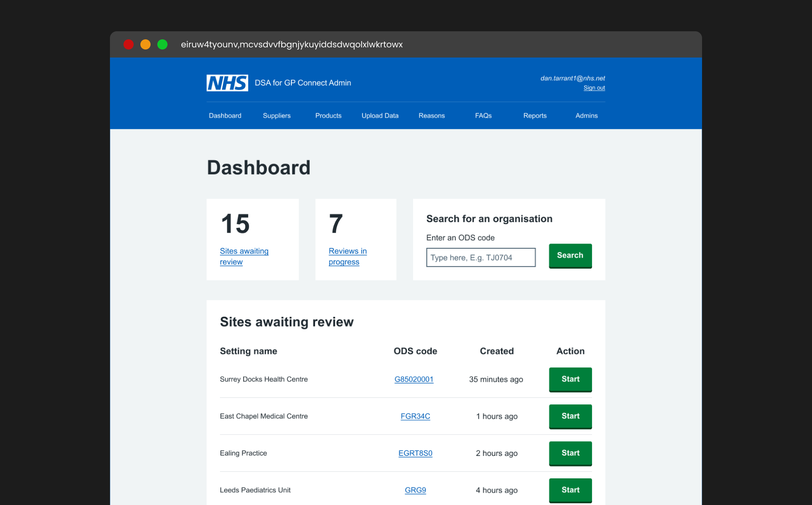812x505 pixels.
Task: Open ODS code G85020001 link
Action: point(414,379)
